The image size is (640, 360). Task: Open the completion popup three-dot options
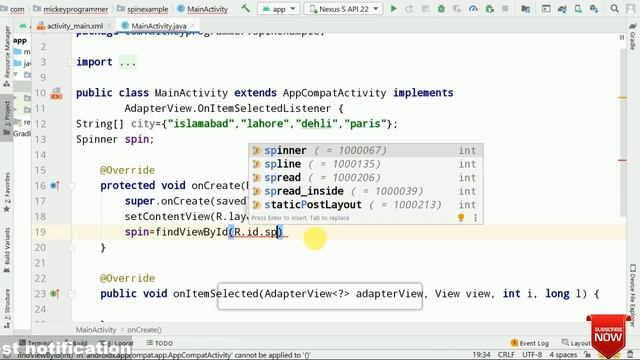475,218
